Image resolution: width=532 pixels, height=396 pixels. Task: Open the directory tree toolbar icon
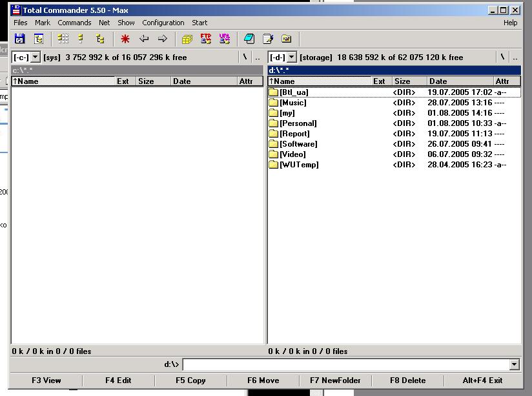coord(39,39)
